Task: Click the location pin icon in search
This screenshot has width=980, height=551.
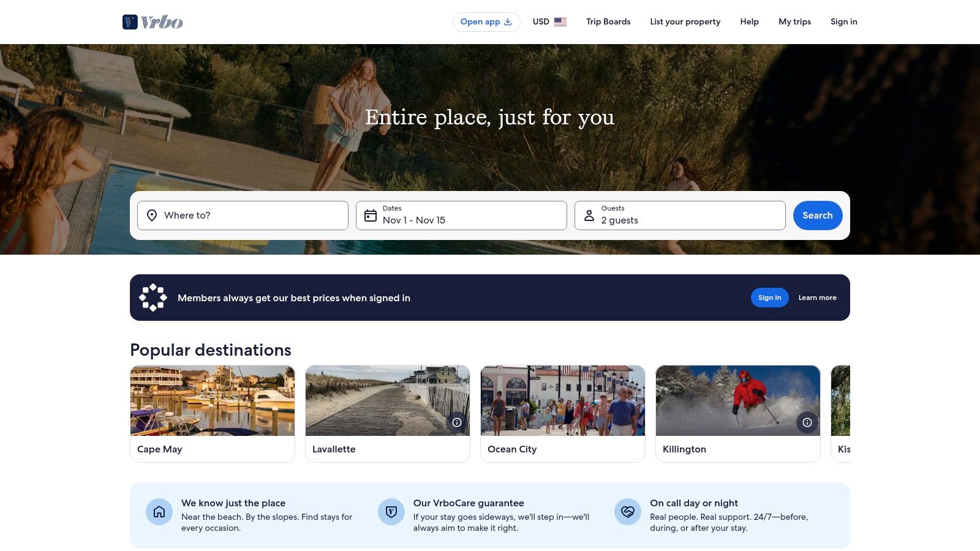Action: [152, 216]
